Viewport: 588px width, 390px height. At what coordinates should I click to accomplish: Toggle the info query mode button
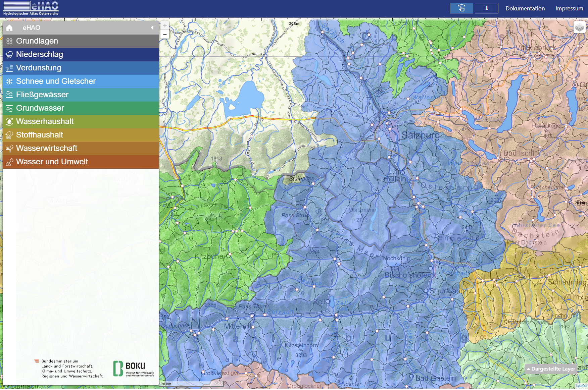point(486,8)
